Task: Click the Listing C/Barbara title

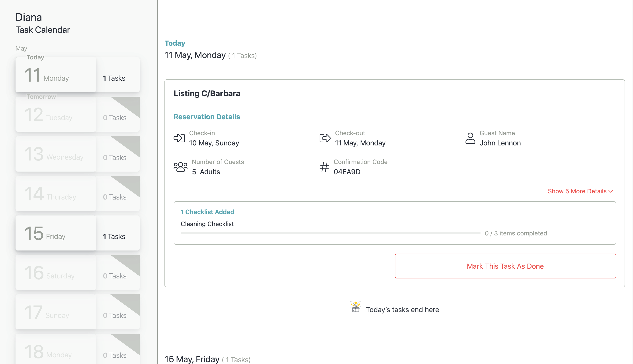Action: pyautogui.click(x=207, y=94)
